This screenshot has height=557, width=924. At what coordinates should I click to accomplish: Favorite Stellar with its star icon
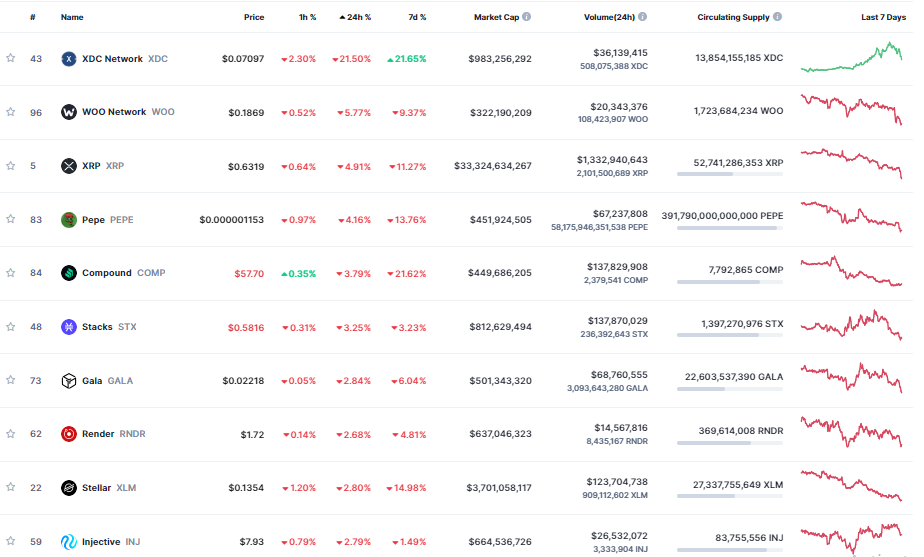pyautogui.click(x=11, y=488)
